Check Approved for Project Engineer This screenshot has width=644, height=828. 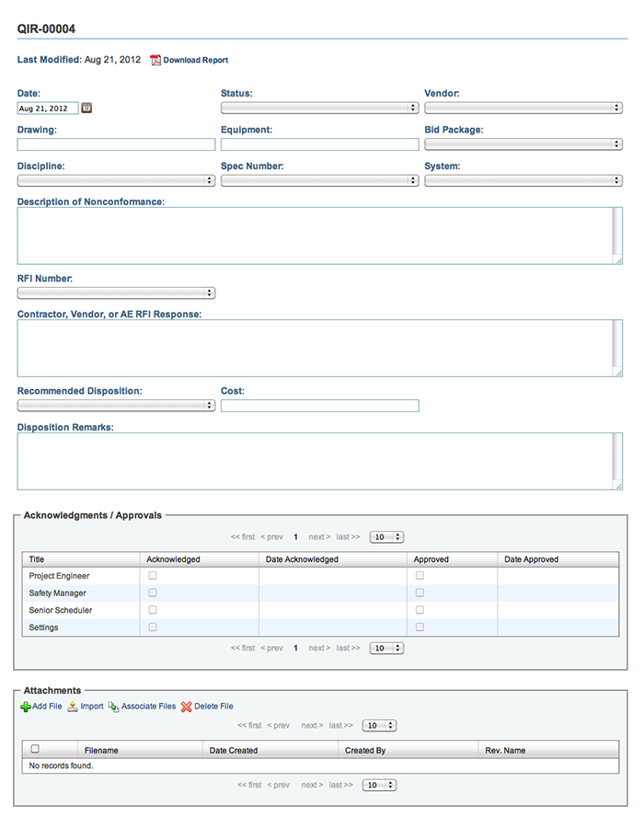pos(420,576)
